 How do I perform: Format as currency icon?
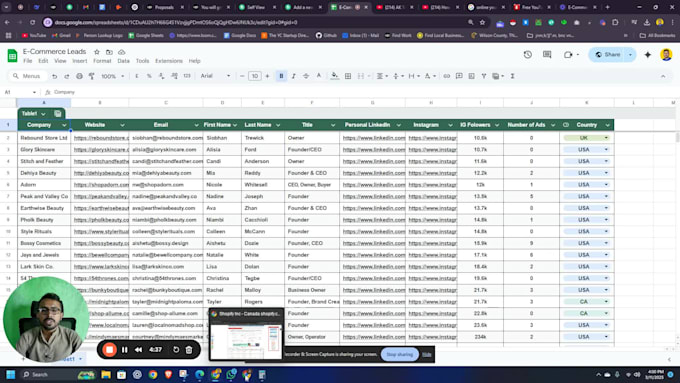[137, 76]
